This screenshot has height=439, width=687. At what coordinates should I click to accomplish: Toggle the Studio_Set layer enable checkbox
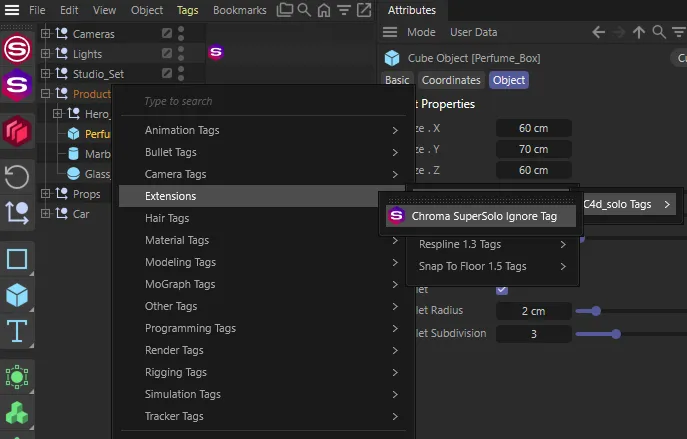[x=166, y=73]
